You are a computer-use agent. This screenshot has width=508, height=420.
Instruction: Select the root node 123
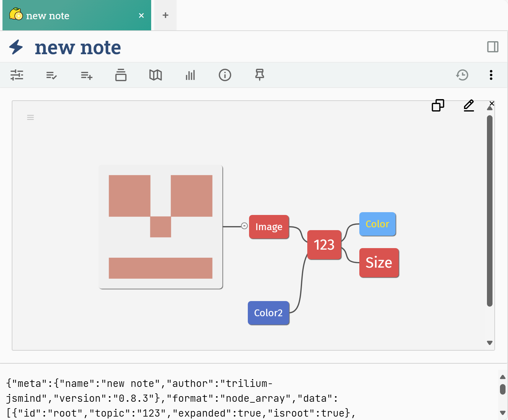[324, 245]
